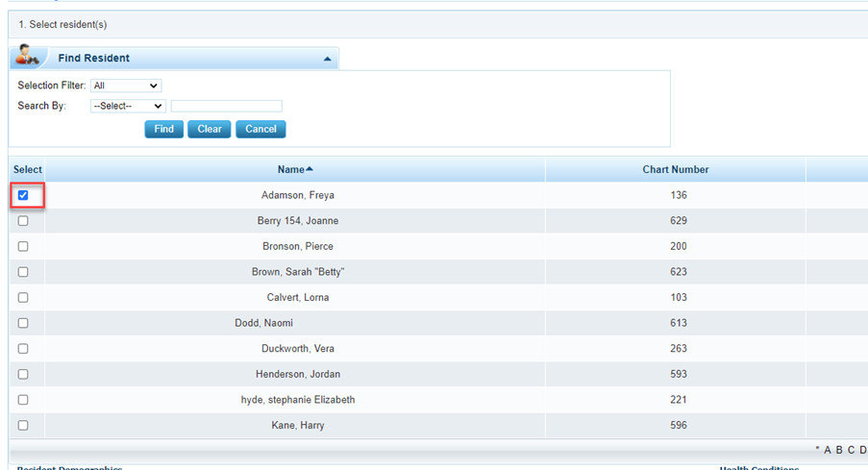Image resolution: width=868 pixels, height=470 pixels.
Task: Enable the checkbox for Dodd, Naomi
Action: (x=23, y=323)
